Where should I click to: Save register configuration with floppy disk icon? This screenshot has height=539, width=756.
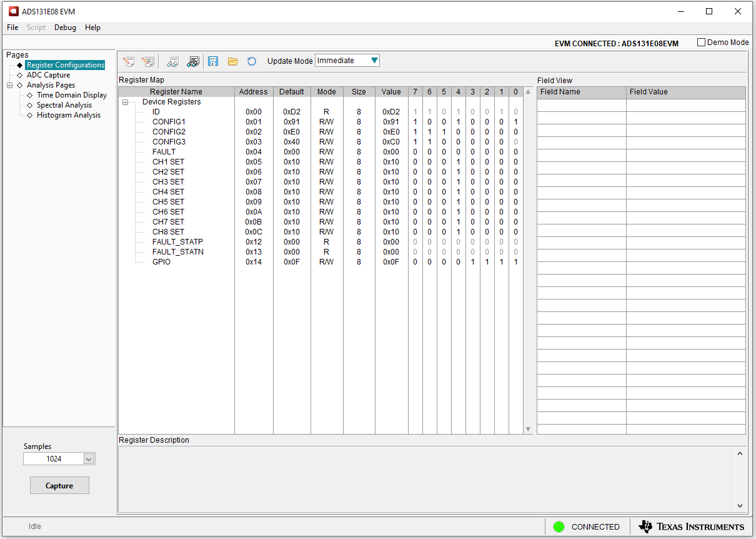213,61
